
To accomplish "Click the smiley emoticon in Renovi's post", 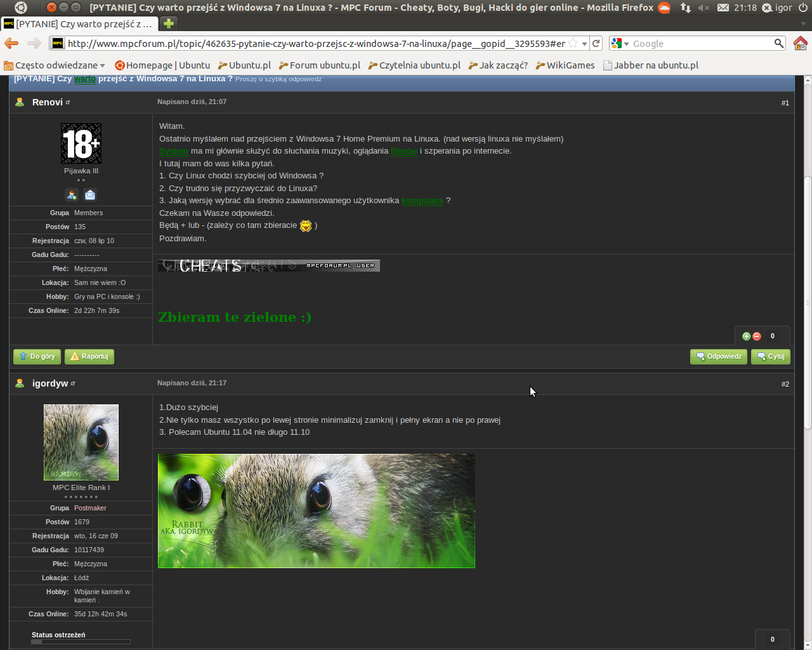I will click(306, 226).
